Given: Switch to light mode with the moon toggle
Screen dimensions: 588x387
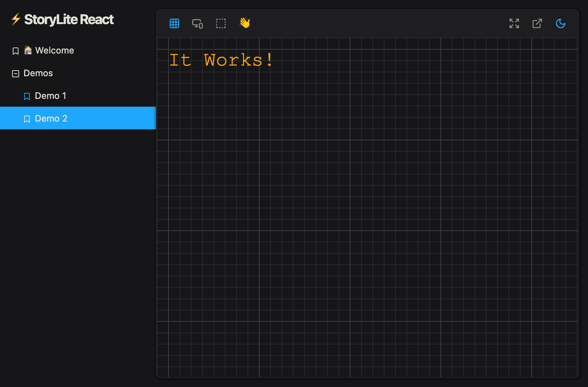Looking at the screenshot, I should coord(561,23).
